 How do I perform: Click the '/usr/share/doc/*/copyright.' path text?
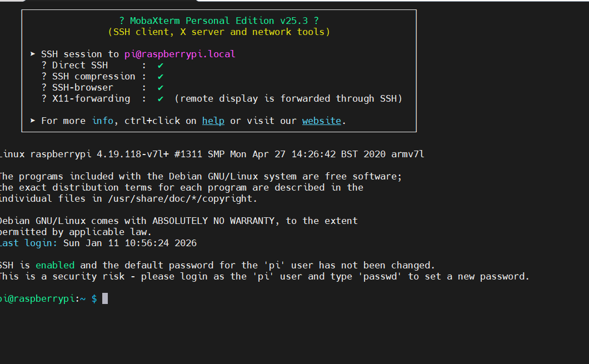point(183,199)
